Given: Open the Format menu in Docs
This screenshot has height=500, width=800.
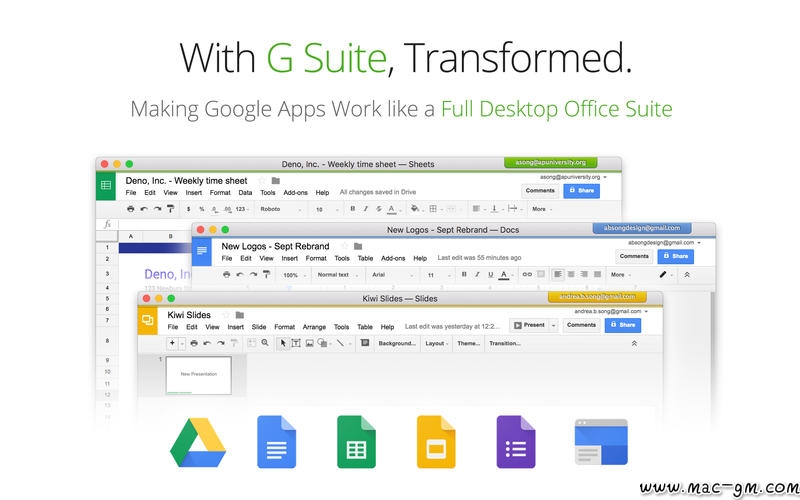Looking at the screenshot, I should (316, 258).
